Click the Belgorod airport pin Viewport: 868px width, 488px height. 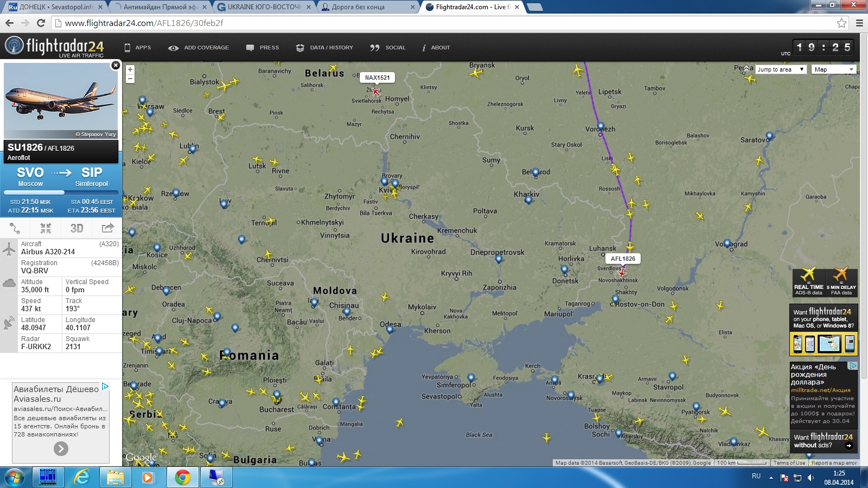coord(536,172)
